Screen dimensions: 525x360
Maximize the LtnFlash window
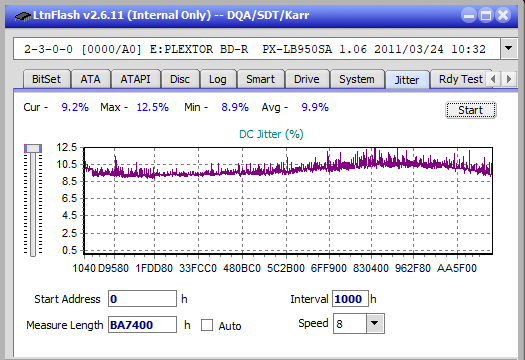point(486,15)
